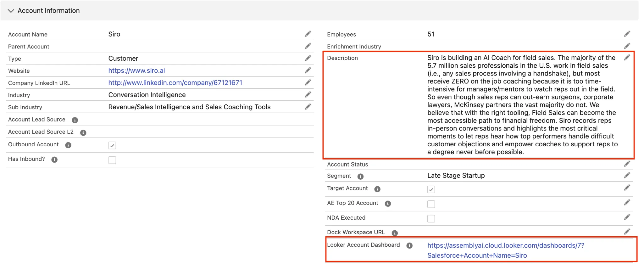Toggle the Outbound Account checkbox
Viewport: 644px width, 264px height.
point(112,145)
